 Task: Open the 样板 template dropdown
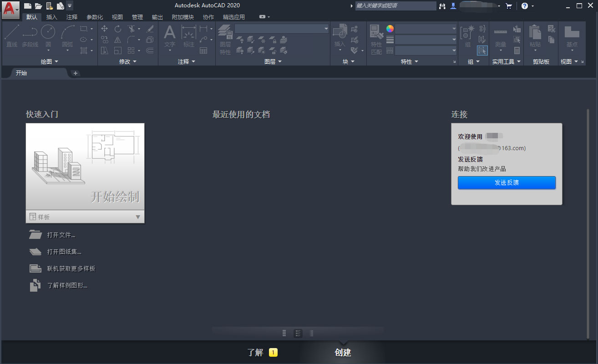(137, 217)
